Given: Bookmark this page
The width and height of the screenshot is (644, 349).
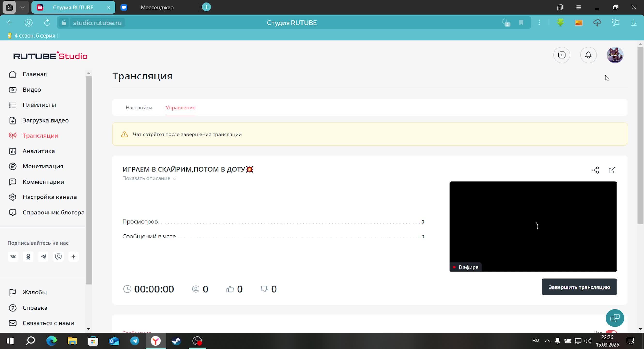Looking at the screenshot, I should pos(521,23).
